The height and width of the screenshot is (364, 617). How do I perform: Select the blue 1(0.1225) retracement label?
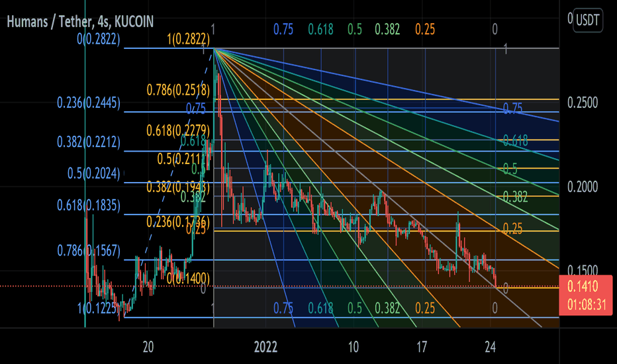click(97, 308)
